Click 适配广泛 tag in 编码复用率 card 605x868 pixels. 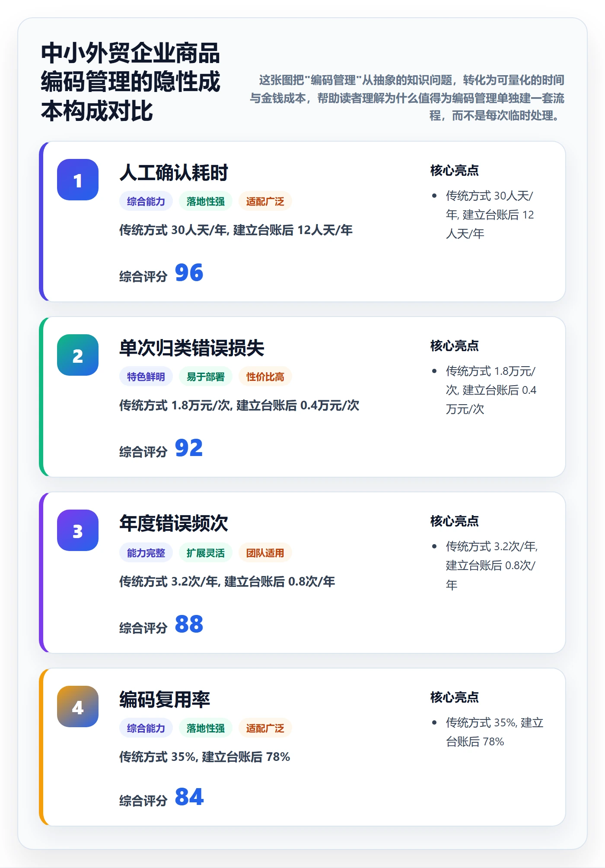265,728
